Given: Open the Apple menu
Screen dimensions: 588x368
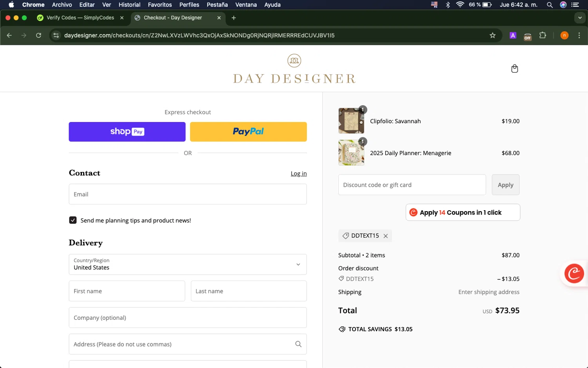Looking at the screenshot, I should point(11,5).
